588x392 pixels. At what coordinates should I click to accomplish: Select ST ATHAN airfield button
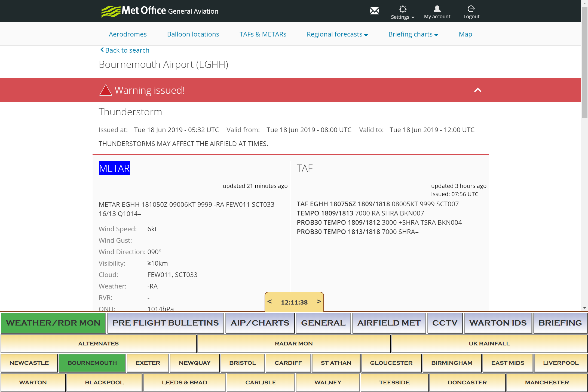coord(336,363)
